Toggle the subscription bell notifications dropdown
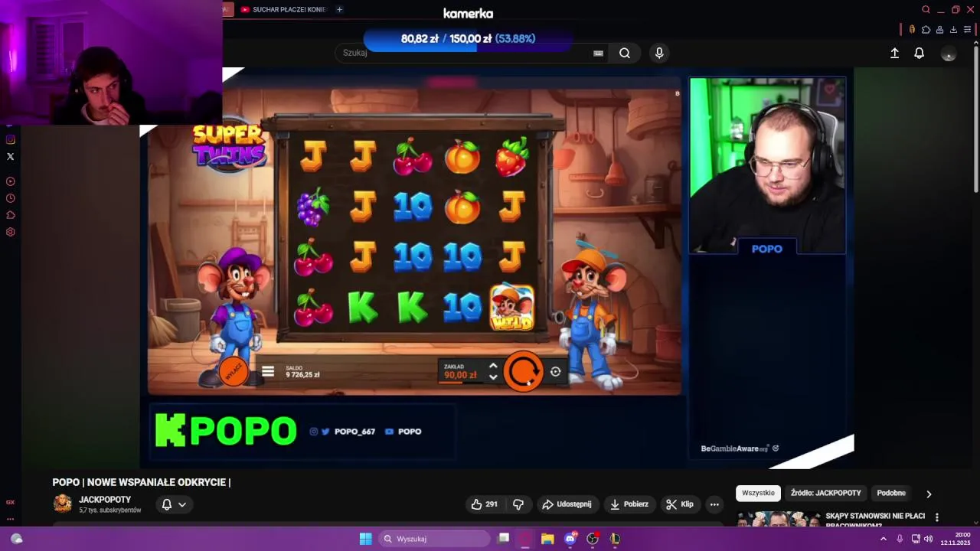The height and width of the screenshot is (551, 980). click(x=174, y=504)
